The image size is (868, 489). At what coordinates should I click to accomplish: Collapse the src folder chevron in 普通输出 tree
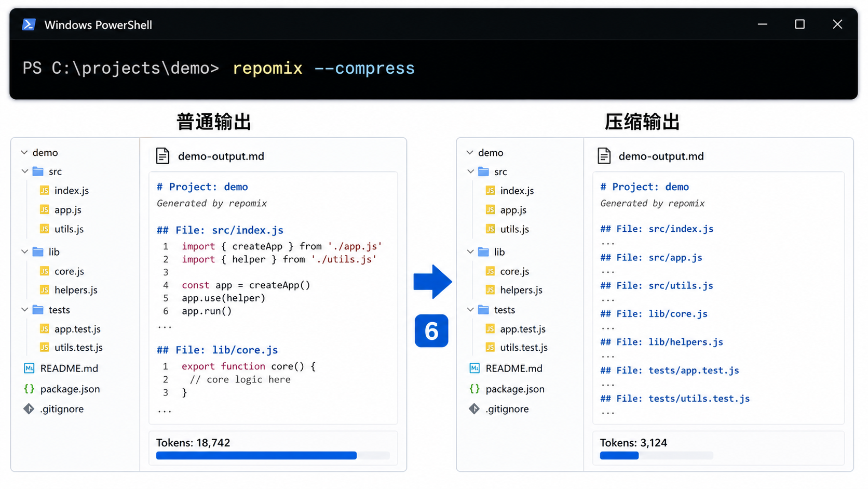coord(24,171)
